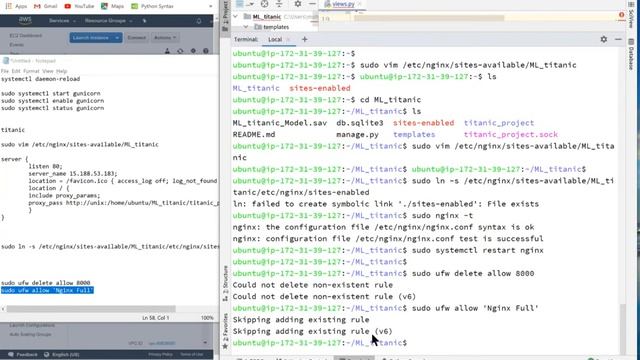
Task: Click the EC2 flask experiments icon
Action: click(x=167, y=51)
